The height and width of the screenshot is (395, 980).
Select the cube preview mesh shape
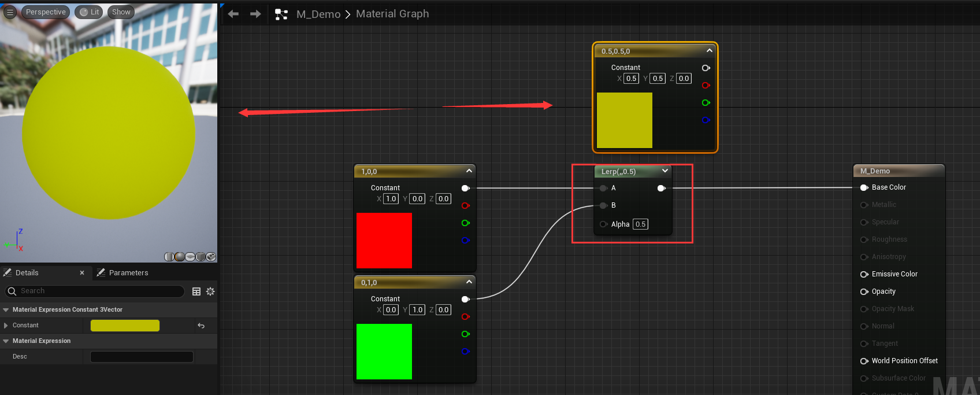coord(201,257)
